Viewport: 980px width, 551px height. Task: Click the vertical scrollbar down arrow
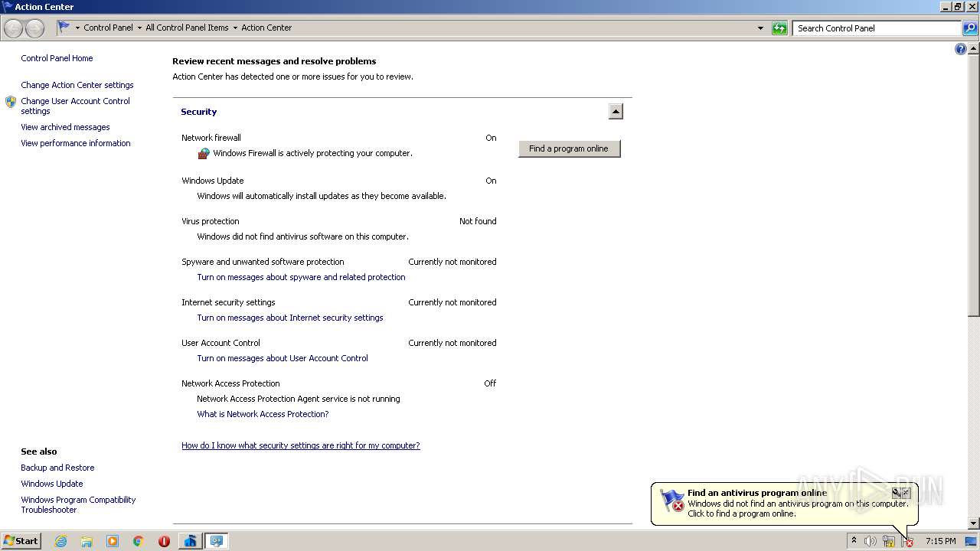pos(974,523)
